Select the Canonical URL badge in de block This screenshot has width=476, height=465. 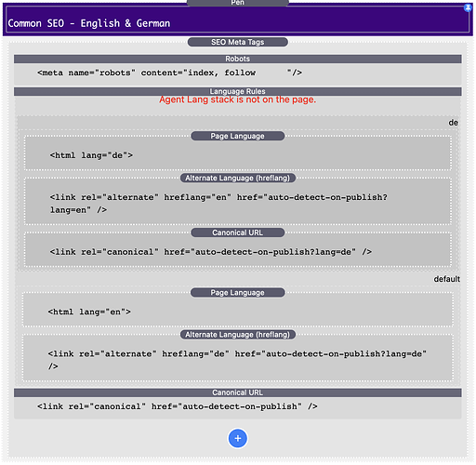pyautogui.click(x=238, y=232)
